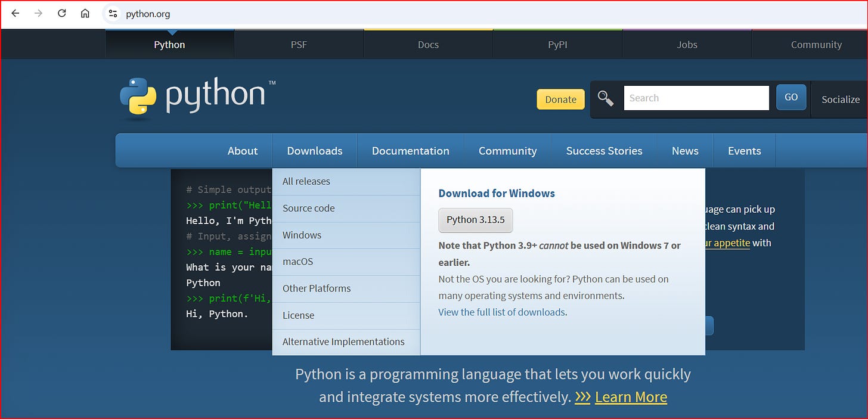This screenshot has width=868, height=419.
Task: Open View the full list of downloads
Action: pyautogui.click(x=501, y=312)
